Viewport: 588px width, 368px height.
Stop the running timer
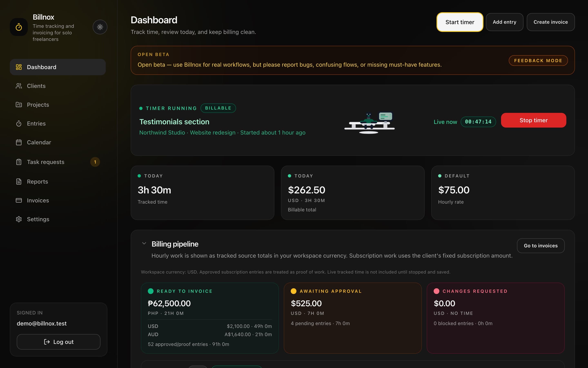533,120
